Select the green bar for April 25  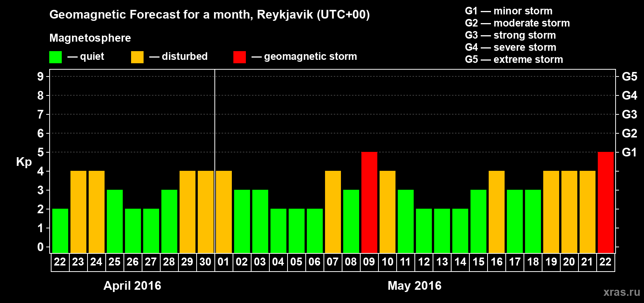[115, 221]
